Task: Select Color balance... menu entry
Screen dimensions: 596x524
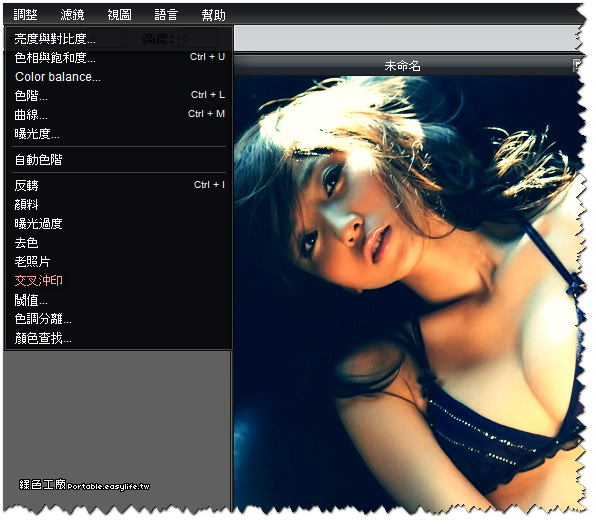Action: pos(119,76)
